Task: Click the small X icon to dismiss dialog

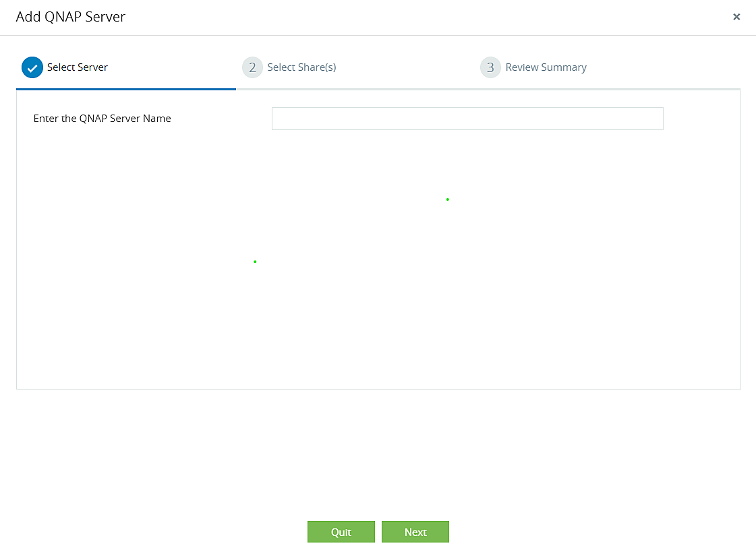Action: pos(736,17)
